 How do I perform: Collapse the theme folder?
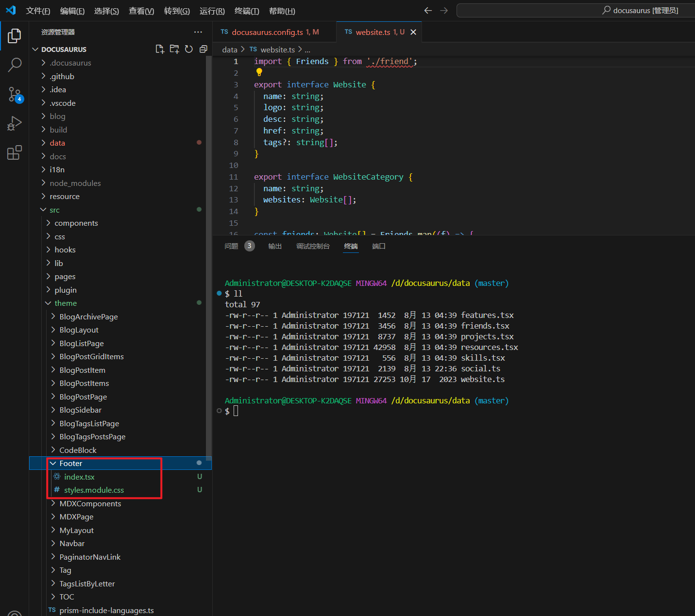coord(120,303)
